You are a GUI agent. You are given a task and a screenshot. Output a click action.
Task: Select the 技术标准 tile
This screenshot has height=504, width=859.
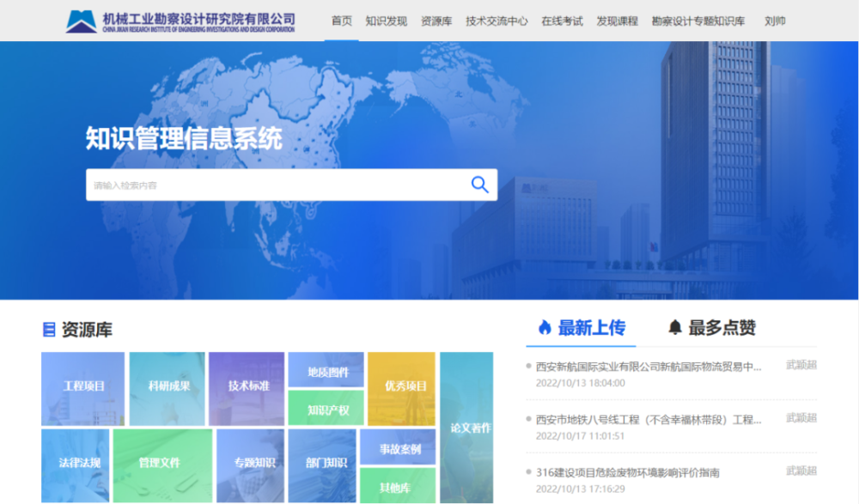pos(247,387)
